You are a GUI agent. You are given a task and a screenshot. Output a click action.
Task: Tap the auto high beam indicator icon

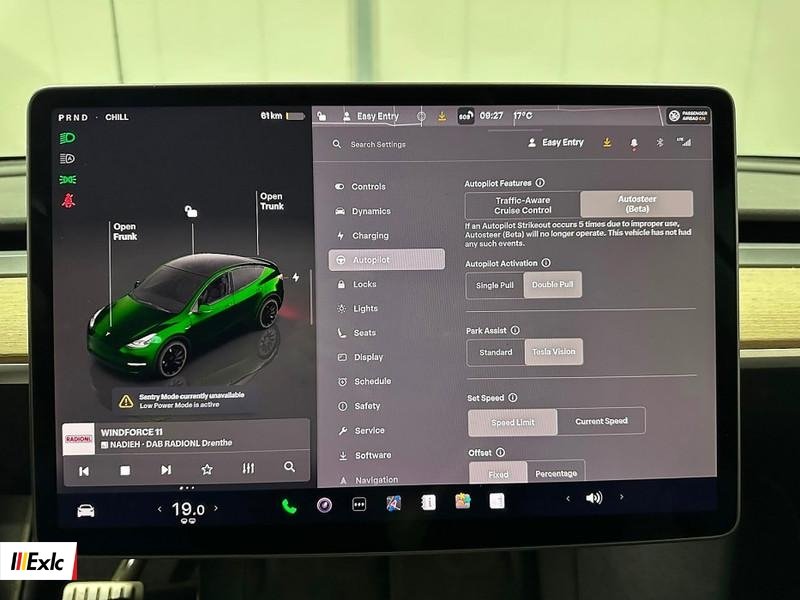point(67,159)
